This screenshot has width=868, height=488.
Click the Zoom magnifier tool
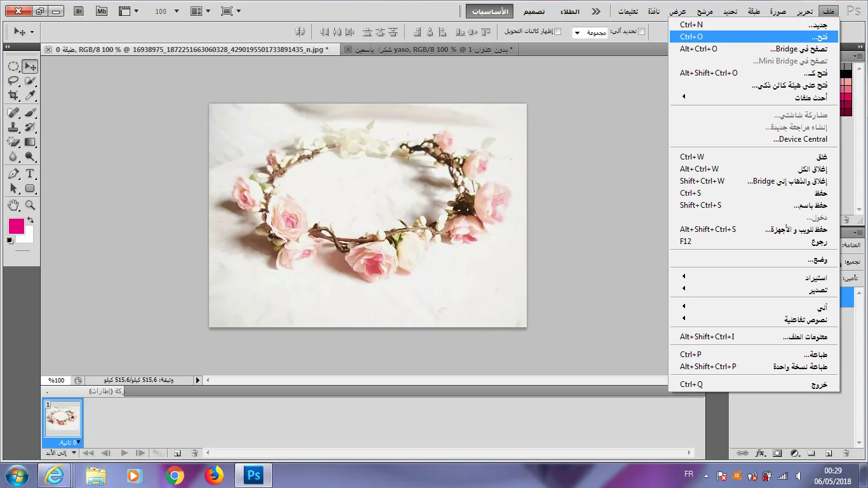(29, 205)
